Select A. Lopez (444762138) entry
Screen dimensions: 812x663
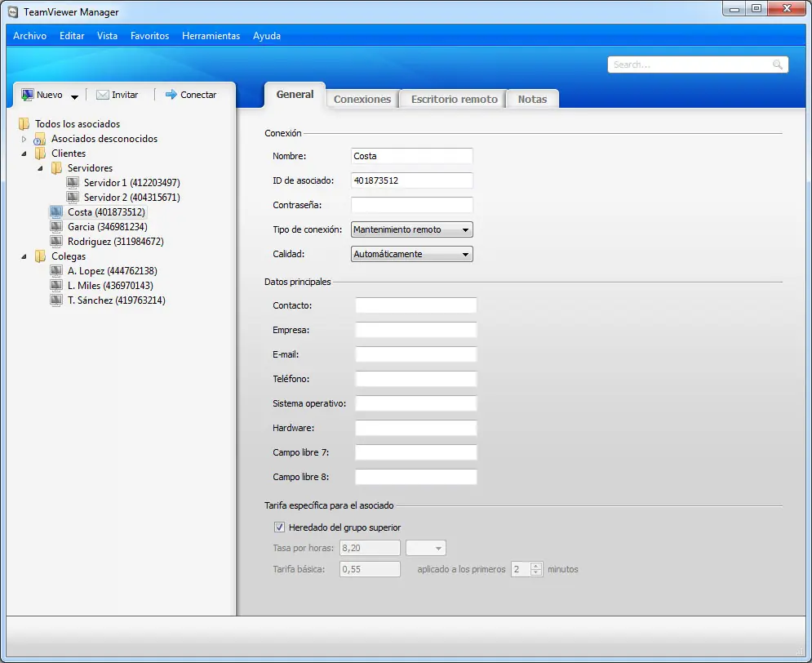click(x=113, y=271)
